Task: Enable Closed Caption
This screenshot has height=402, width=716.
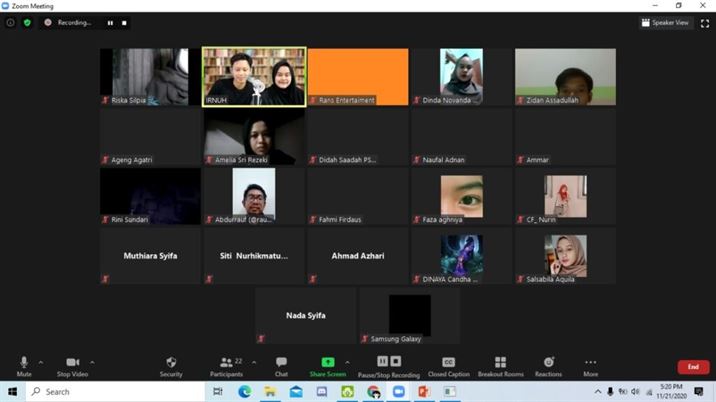Action: coord(448,365)
